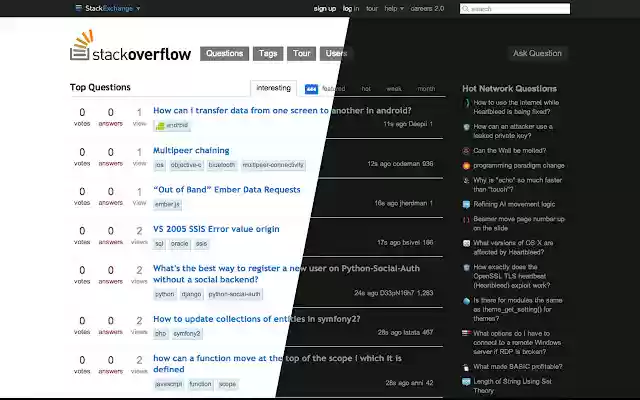This screenshot has width=640, height=400.
Task: Click the python tag
Action: tap(164, 294)
